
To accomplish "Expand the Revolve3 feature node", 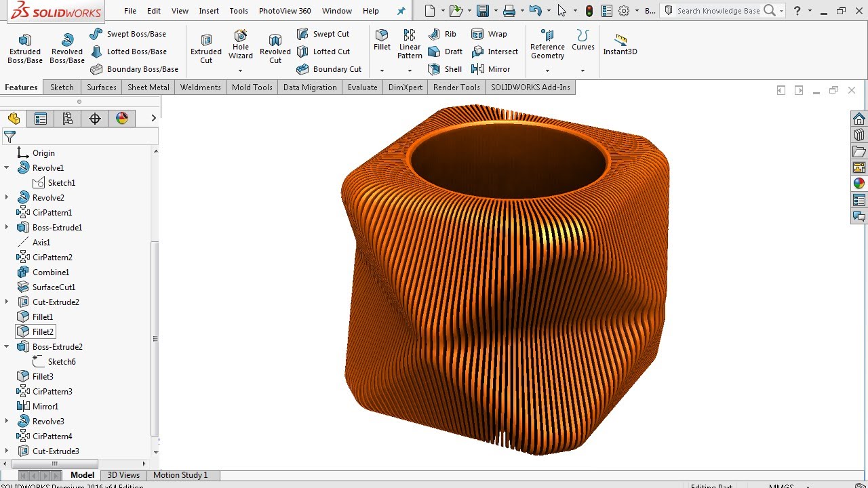I will (x=7, y=421).
